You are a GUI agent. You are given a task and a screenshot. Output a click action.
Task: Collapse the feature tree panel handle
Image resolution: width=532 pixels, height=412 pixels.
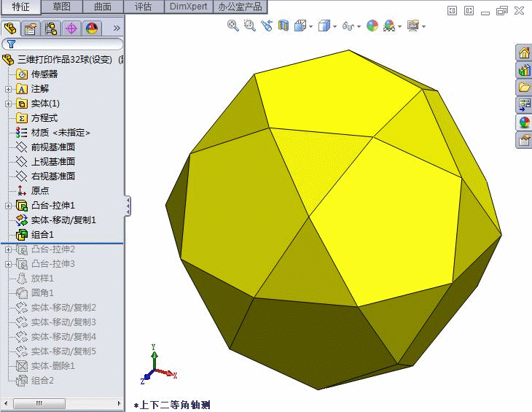click(128, 206)
